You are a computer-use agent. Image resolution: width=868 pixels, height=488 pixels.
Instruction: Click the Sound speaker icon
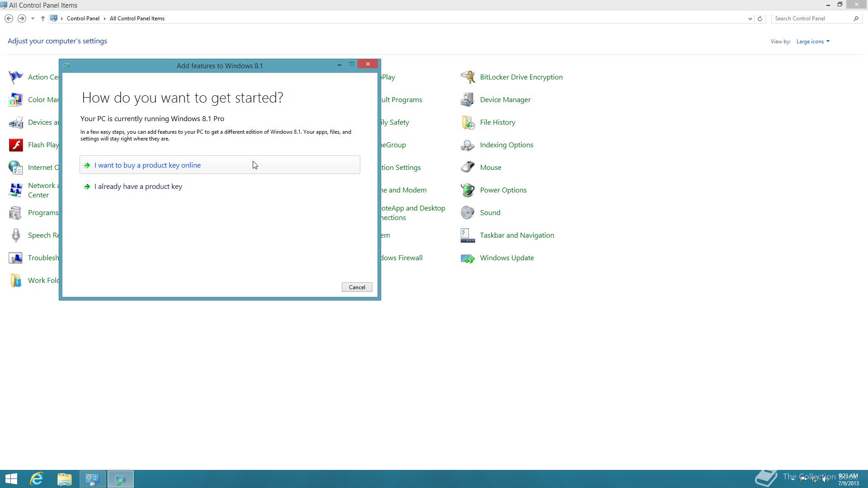[468, 213]
